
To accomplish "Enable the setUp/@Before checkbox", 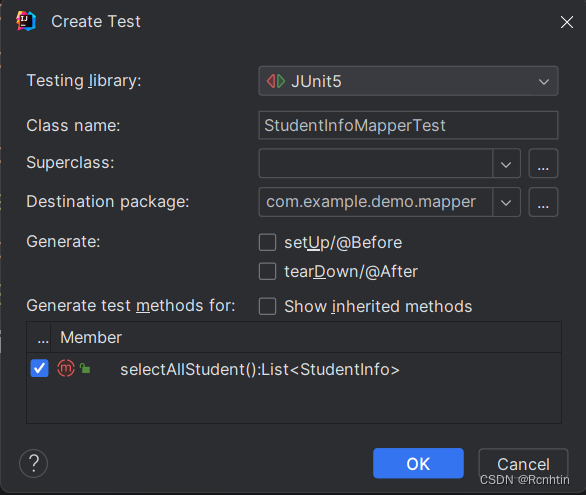I will tap(268, 242).
